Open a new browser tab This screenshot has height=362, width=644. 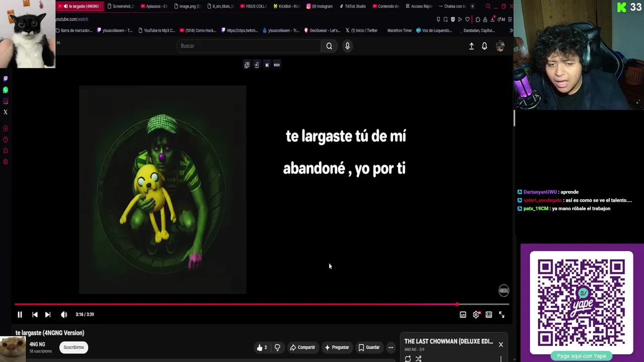[472, 7]
